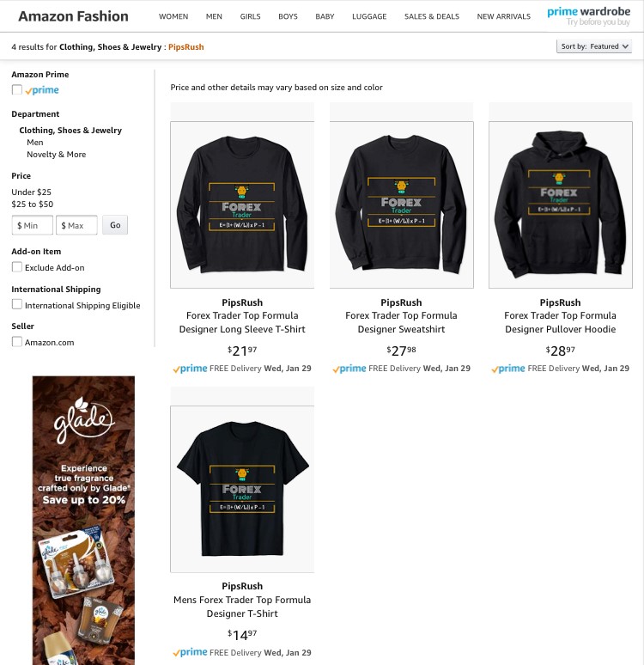The image size is (644, 665).
Task: Open the Pullover Hoodie product image
Action: coord(561,204)
